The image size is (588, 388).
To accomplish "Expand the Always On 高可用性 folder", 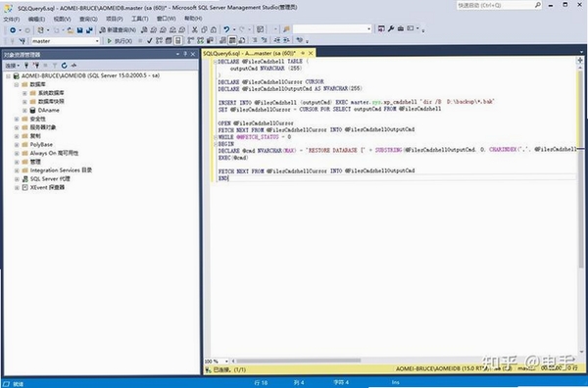I will pos(17,153).
